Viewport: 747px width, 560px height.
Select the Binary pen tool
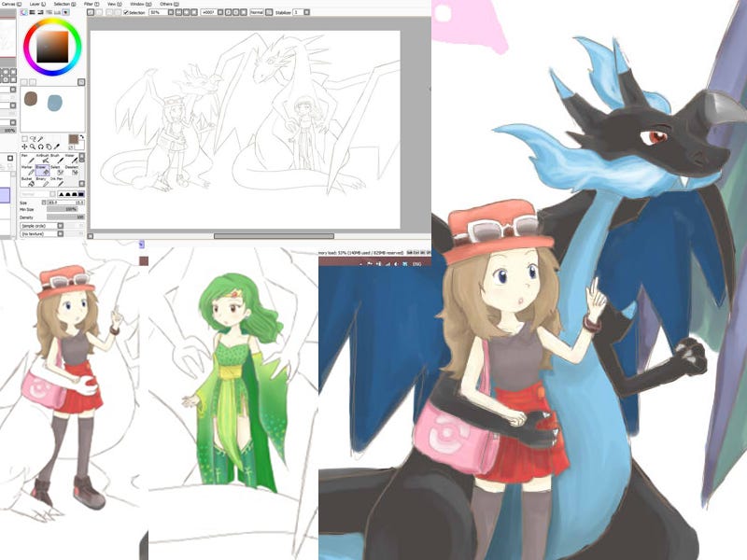click(42, 182)
